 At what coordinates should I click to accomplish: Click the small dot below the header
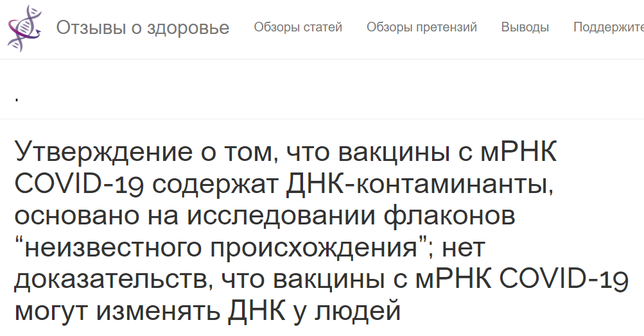[x=17, y=99]
